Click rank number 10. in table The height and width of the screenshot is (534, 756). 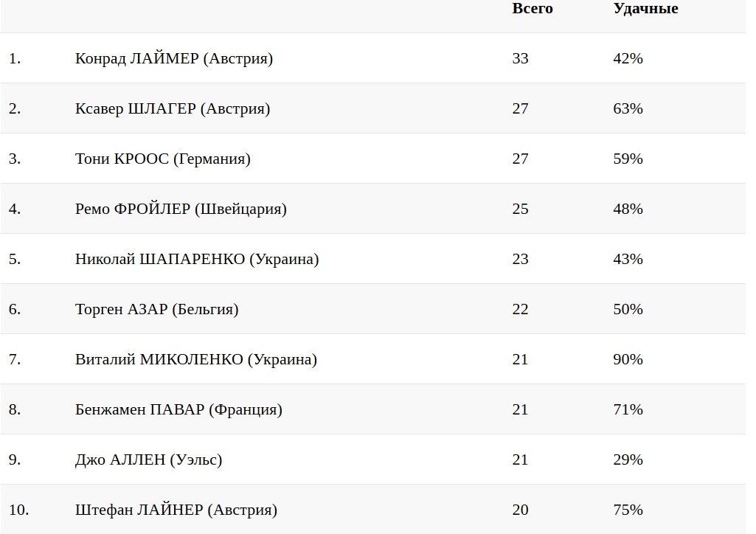pyautogui.click(x=18, y=510)
